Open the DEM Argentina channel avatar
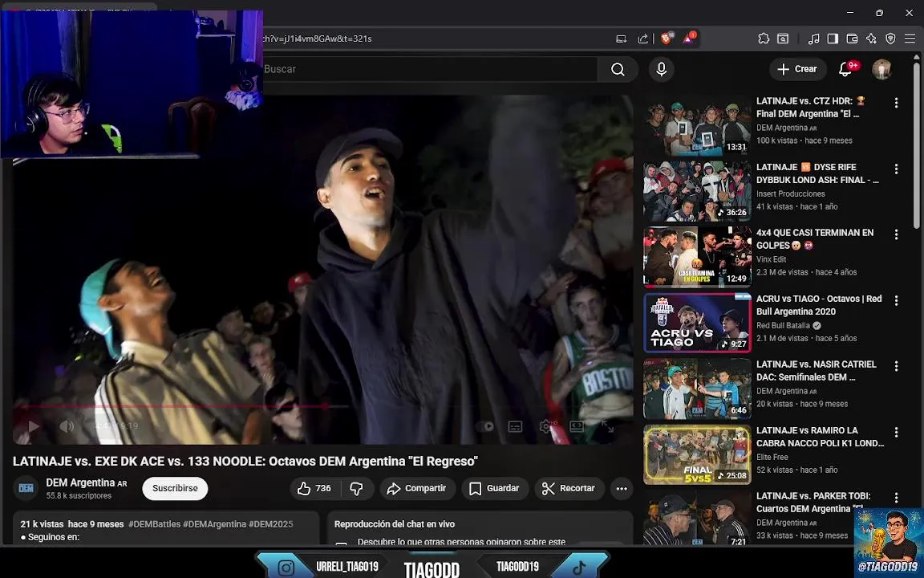 coord(26,488)
